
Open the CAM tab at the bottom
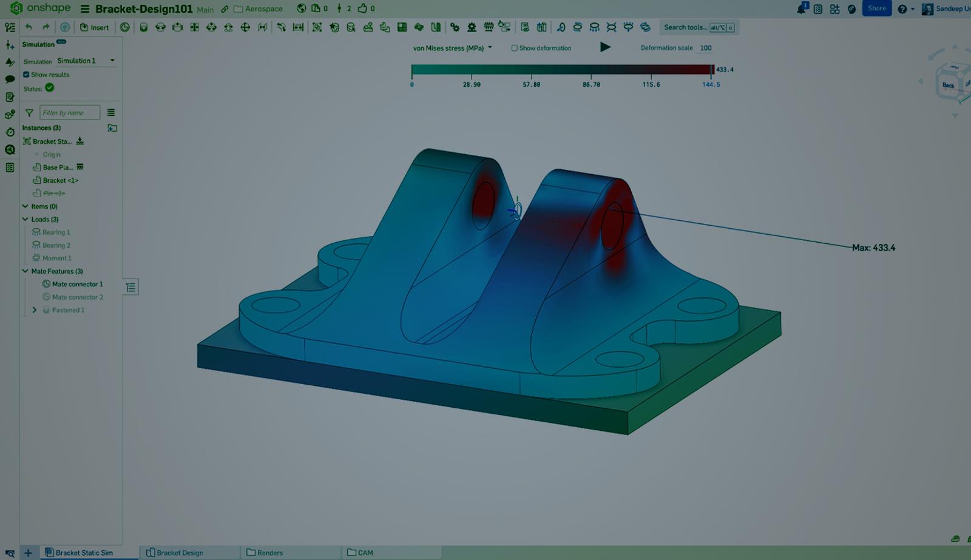click(364, 553)
